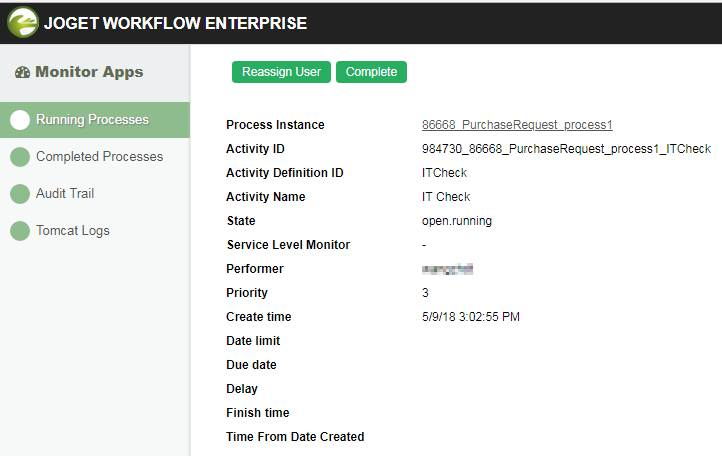Click the Service Level Monitor dash value

[x=424, y=245]
